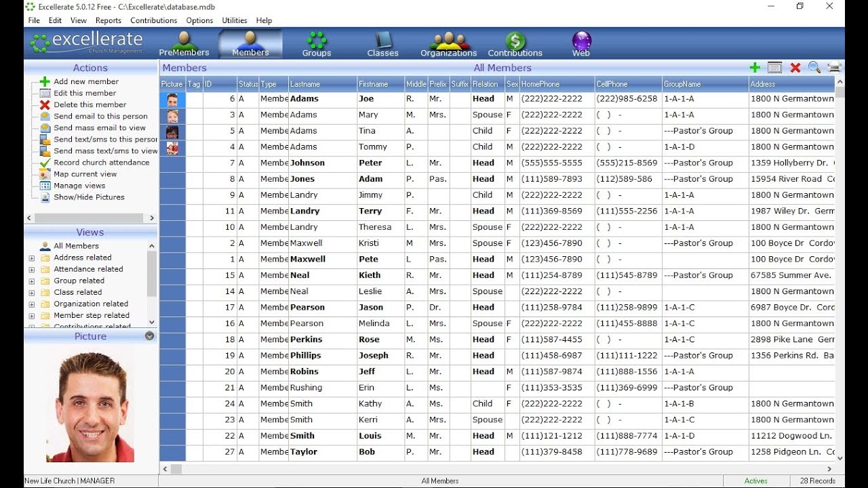
Task: Click Taylor lastname cell
Action: (323, 452)
